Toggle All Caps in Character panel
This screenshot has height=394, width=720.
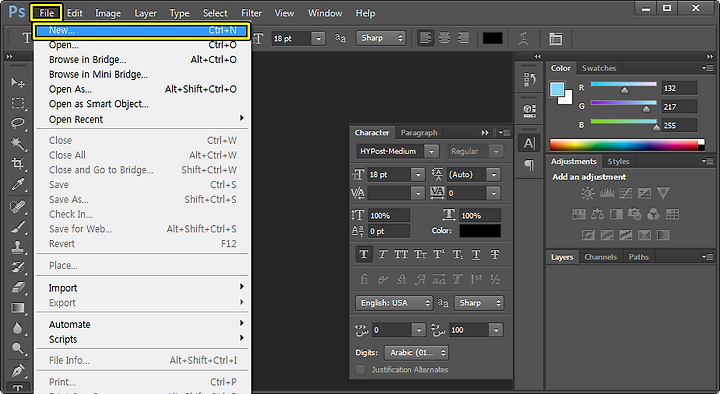[x=401, y=254]
